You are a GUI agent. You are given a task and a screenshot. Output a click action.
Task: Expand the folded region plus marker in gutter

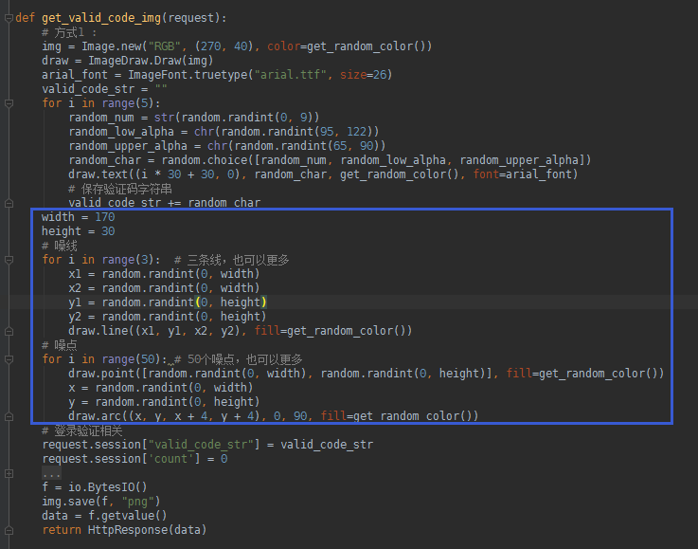(8, 473)
